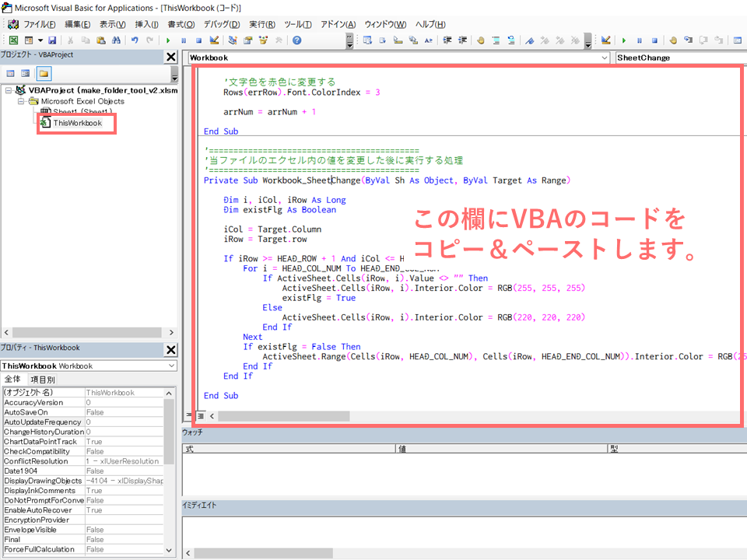Click the Parameter Info icon
The height and width of the screenshot is (560, 747).
tap(413, 40)
